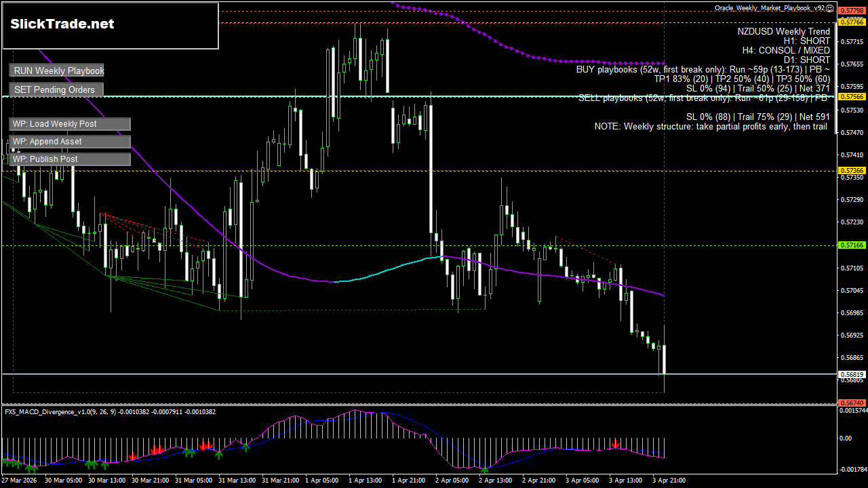
Task: Click the SELL playbooks summary line
Action: [x=703, y=98]
